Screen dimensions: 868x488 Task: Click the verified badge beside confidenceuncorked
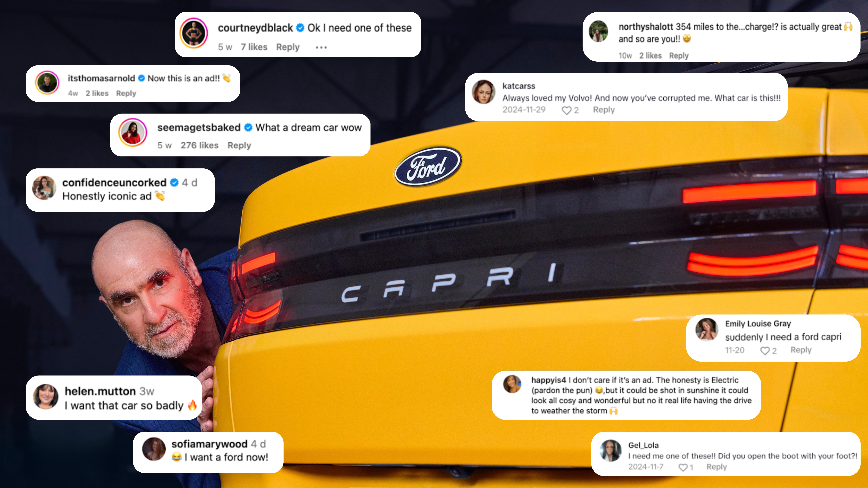click(x=174, y=182)
